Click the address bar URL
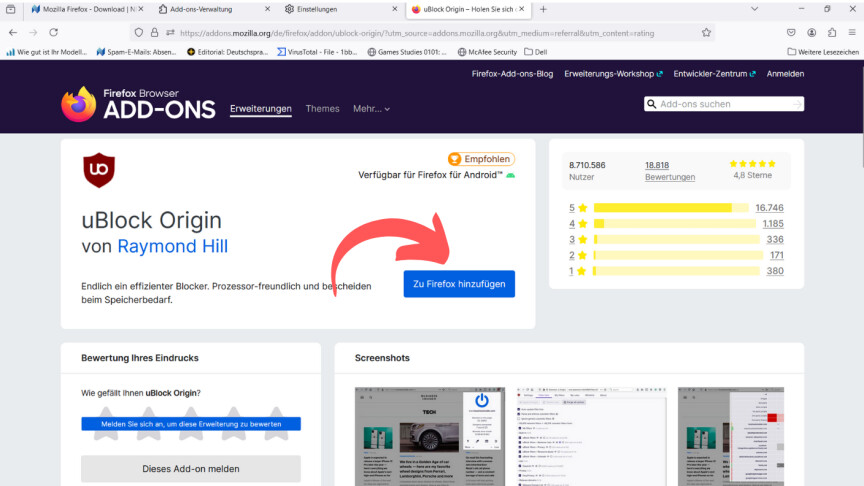The height and width of the screenshot is (486, 864). click(x=417, y=33)
